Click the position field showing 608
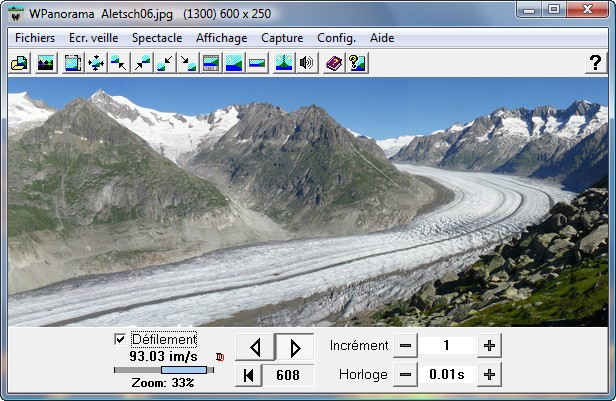Screen dimensions: 616x401 tap(288, 375)
